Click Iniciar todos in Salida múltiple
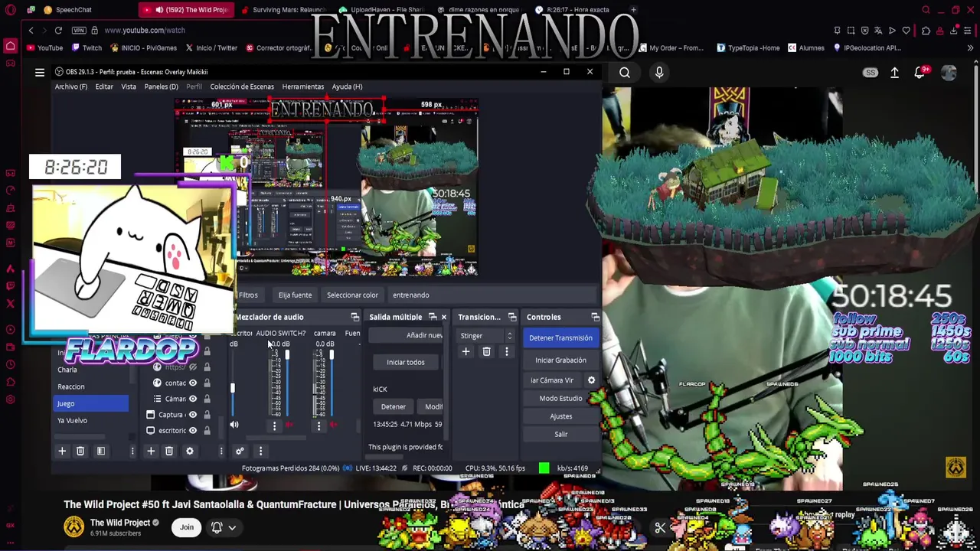Viewport: 980px width, 551px height. click(405, 362)
